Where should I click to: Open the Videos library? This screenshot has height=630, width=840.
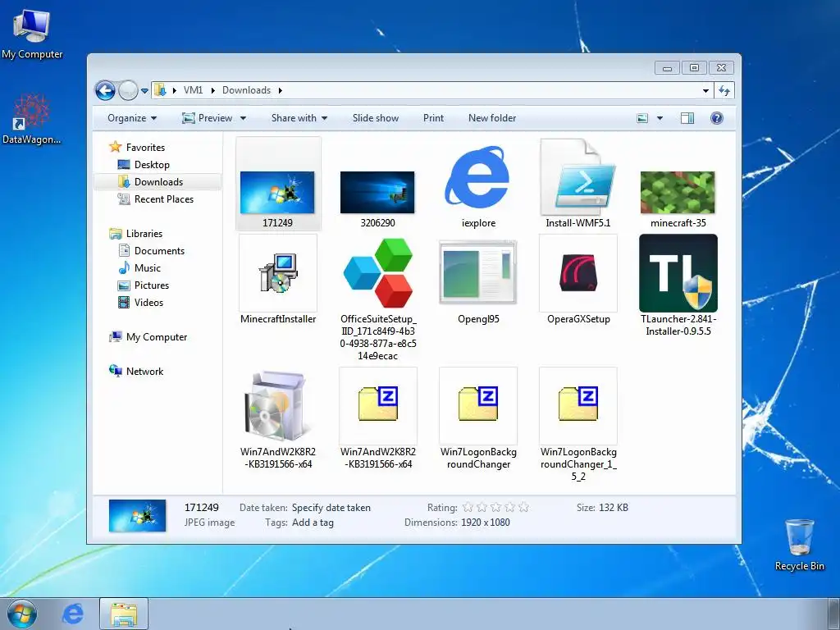140,302
